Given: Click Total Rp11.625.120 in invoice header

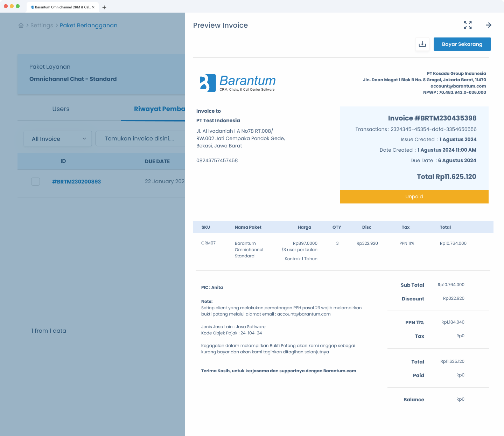Looking at the screenshot, I should [447, 177].
